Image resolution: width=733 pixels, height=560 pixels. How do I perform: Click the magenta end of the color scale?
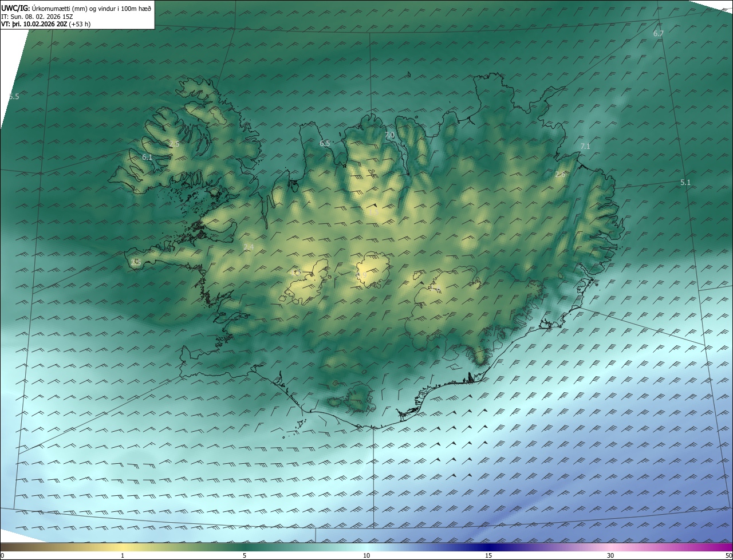pyautogui.click(x=724, y=547)
